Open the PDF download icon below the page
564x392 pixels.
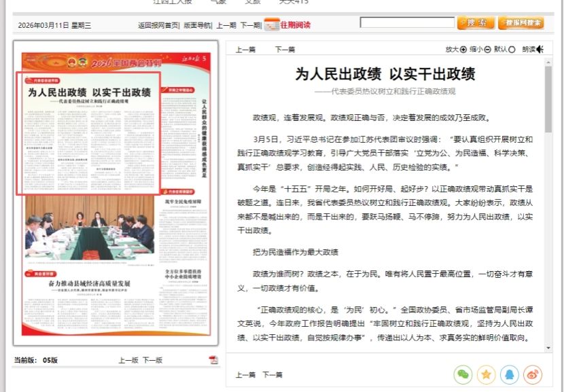click(x=213, y=360)
